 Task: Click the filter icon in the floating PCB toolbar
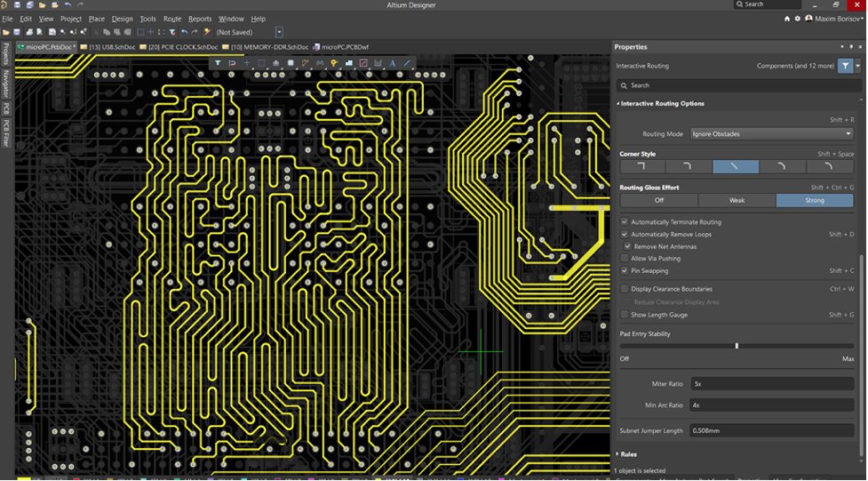218,63
